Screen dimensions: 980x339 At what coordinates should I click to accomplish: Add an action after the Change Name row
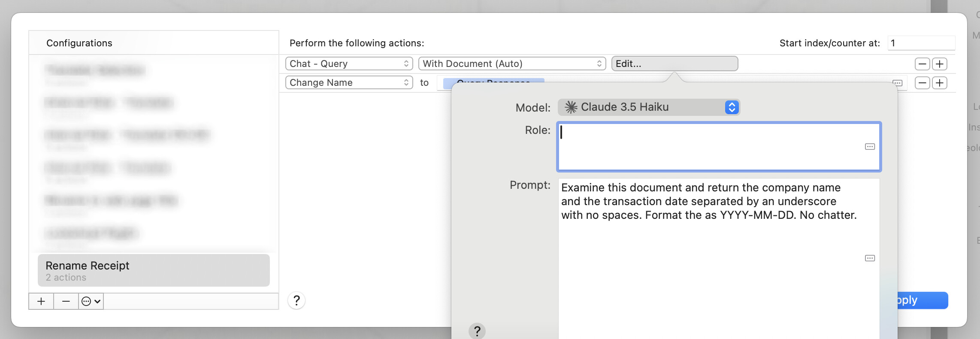coord(940,83)
